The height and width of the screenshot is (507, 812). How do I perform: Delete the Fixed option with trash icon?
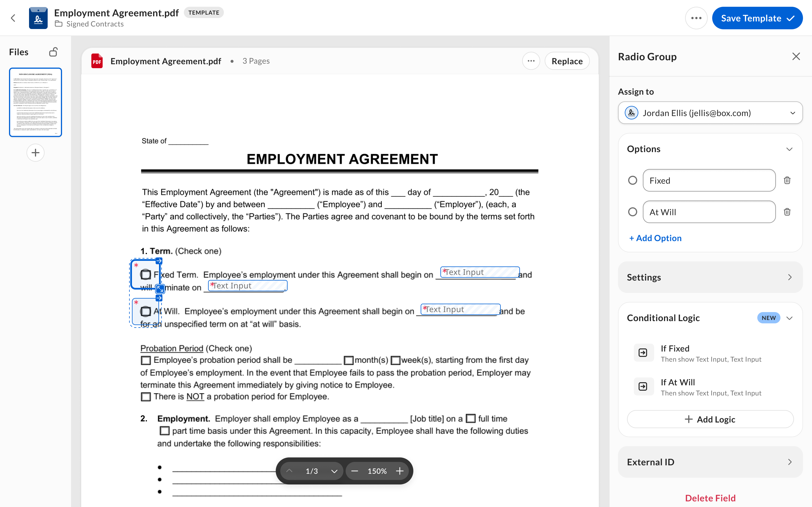pos(787,180)
